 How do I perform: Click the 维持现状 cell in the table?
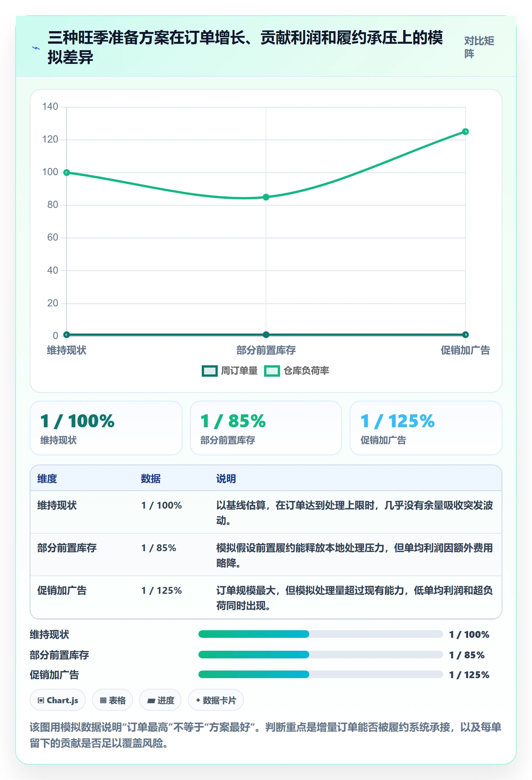click(x=57, y=505)
